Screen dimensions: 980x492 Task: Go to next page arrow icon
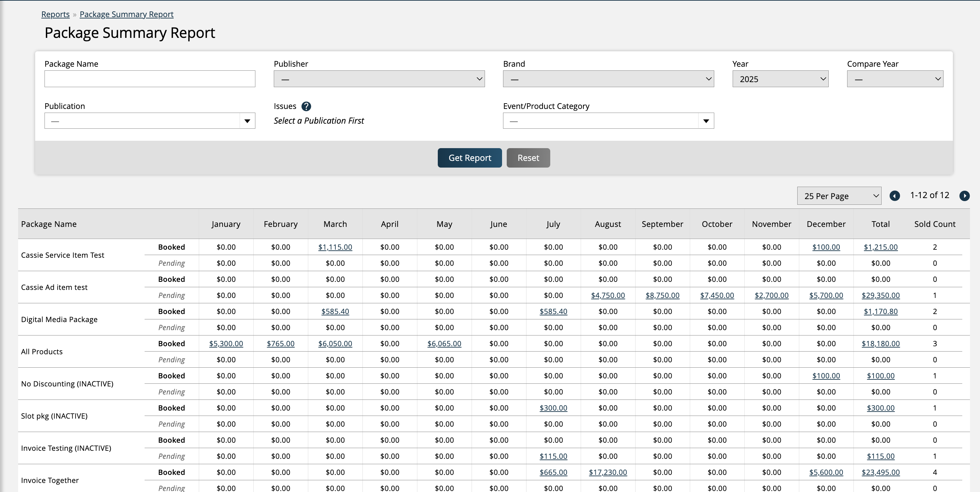coord(964,196)
